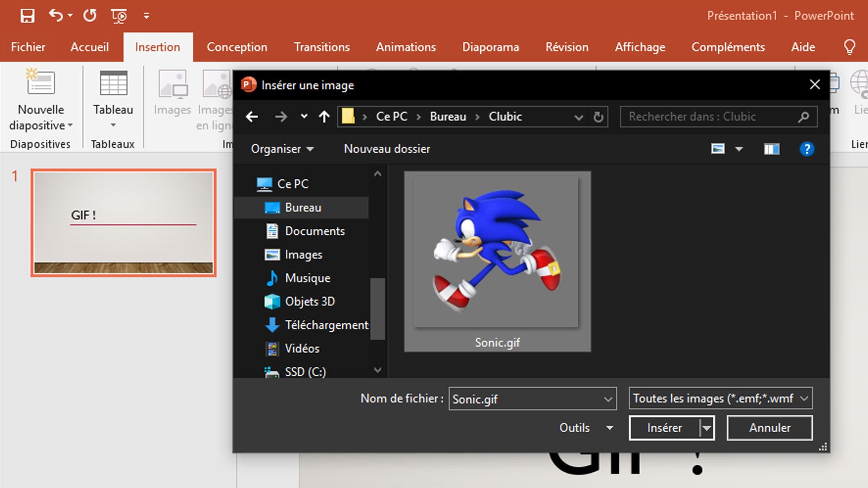Go back with the dialog back arrow
Screen dimensions: 868x488
(x=252, y=117)
